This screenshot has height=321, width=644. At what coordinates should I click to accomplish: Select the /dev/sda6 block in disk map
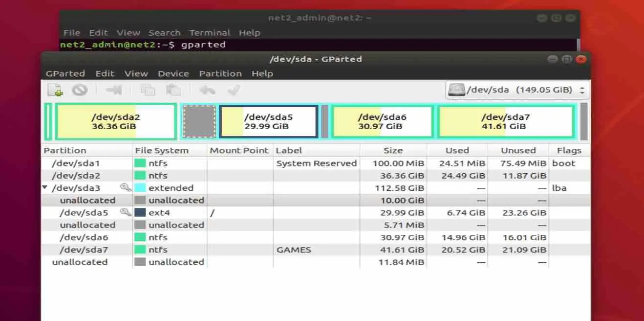coord(382,121)
